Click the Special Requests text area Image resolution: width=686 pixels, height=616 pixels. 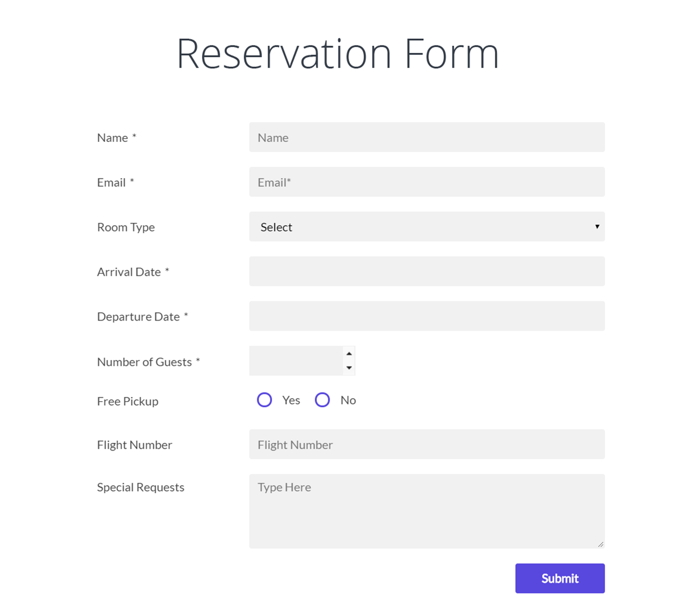pyautogui.click(x=427, y=511)
